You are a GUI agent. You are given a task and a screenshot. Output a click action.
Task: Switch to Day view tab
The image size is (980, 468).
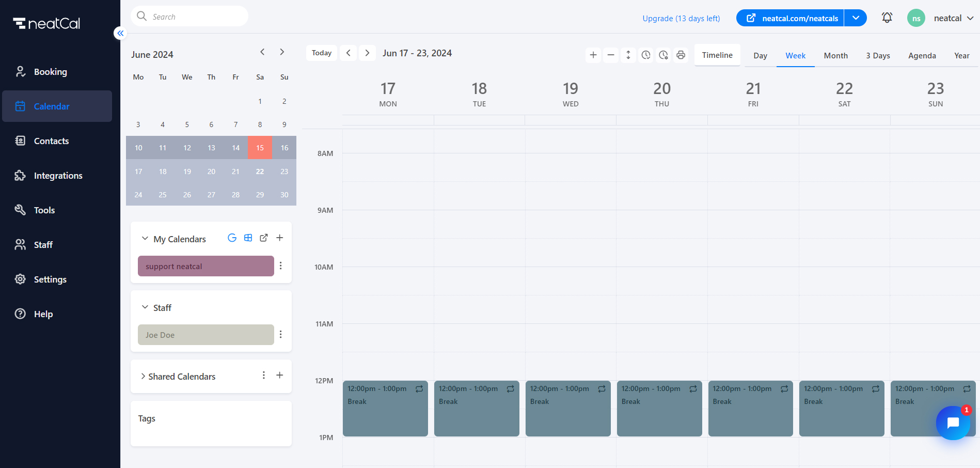click(x=760, y=55)
